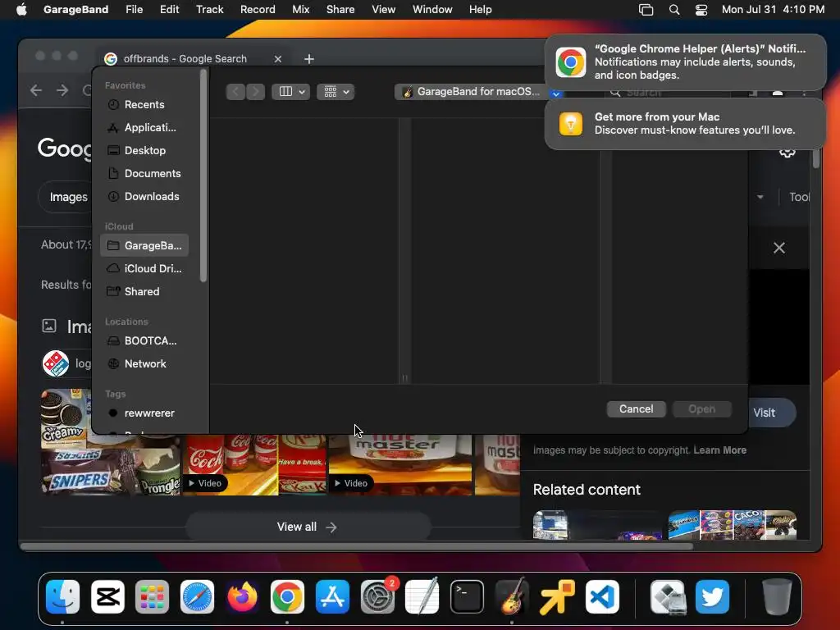840x630 pixels.
Task: Select Shared in the sidebar
Action: tap(144, 291)
